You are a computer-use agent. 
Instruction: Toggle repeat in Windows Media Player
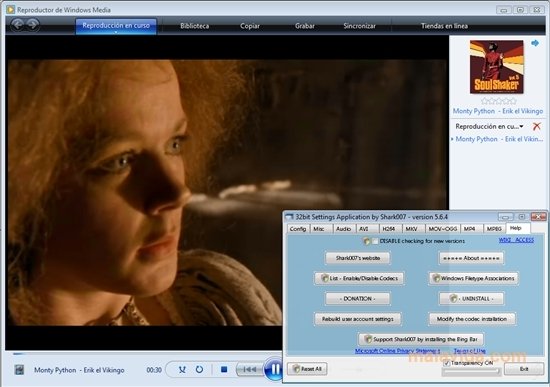[x=199, y=369]
